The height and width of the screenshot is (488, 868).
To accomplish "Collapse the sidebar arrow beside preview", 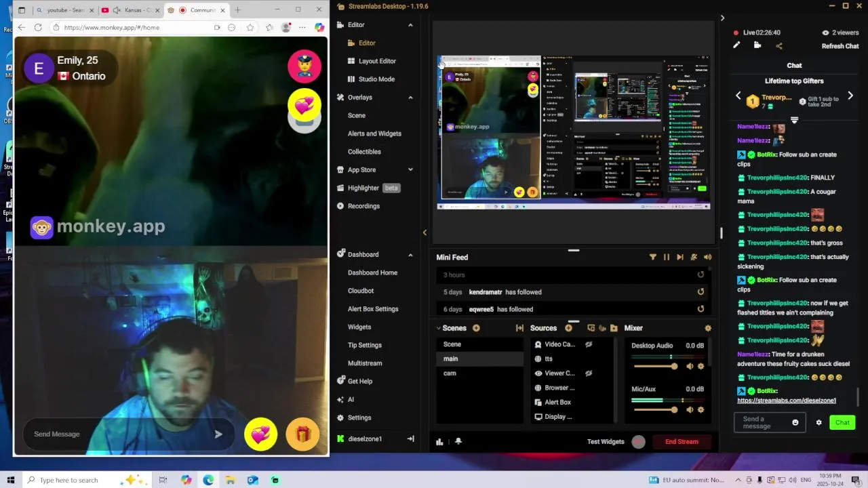I will [425, 232].
